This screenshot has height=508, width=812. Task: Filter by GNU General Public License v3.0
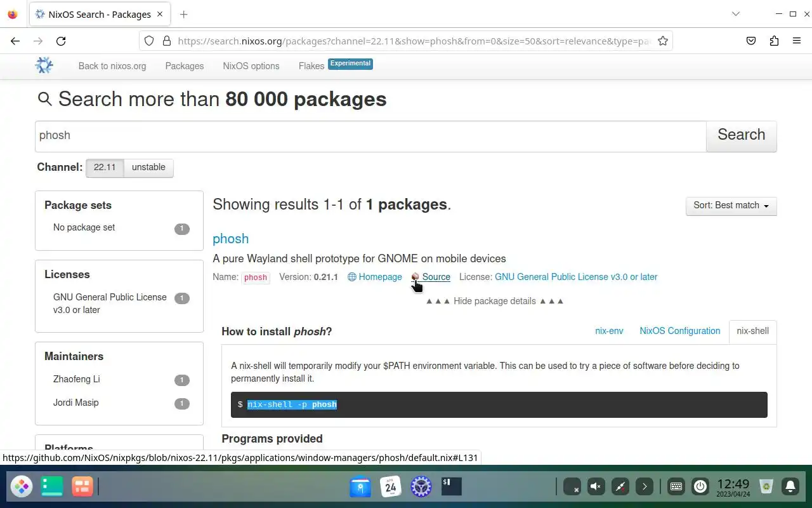point(121,304)
